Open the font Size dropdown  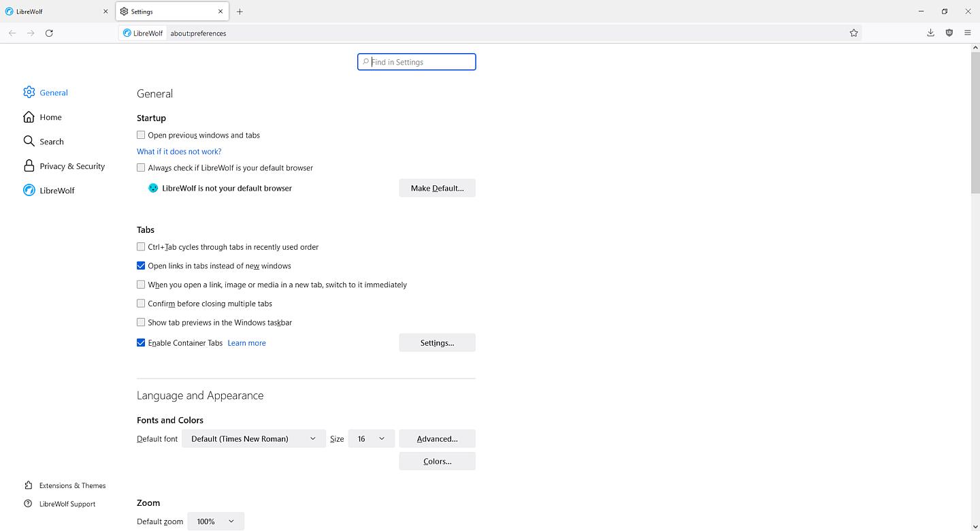[371, 438]
